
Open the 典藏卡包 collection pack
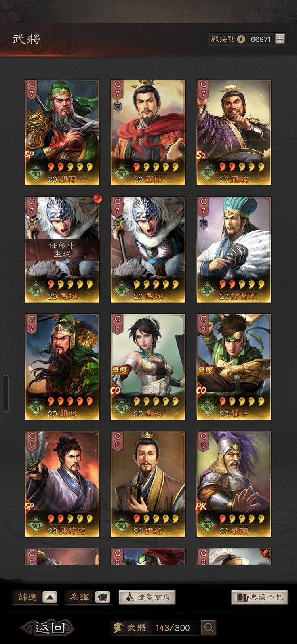[259, 597]
